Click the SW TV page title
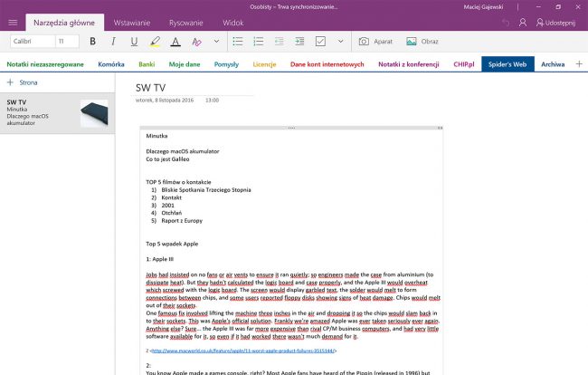The width and height of the screenshot is (588, 375). coord(150,88)
